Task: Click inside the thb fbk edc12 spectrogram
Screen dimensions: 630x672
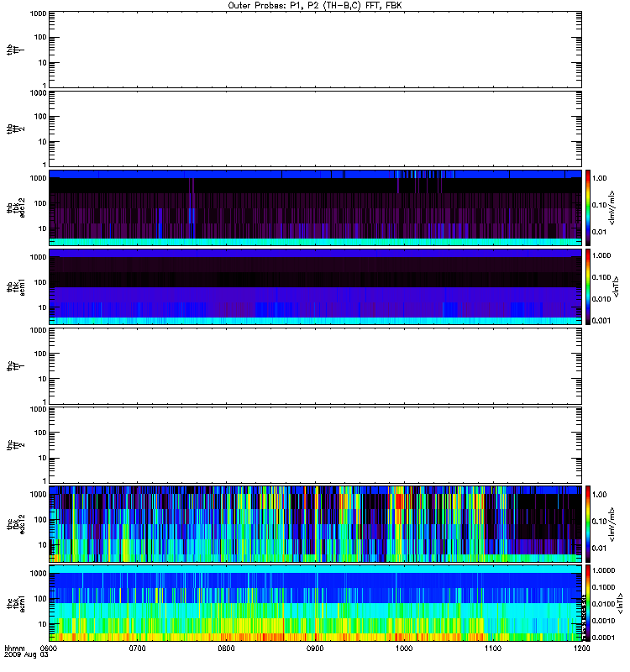Action: 316,207
